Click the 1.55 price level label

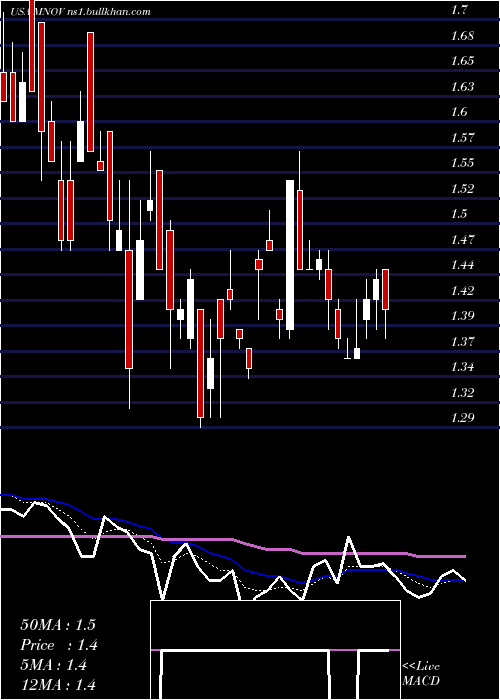tap(463, 163)
